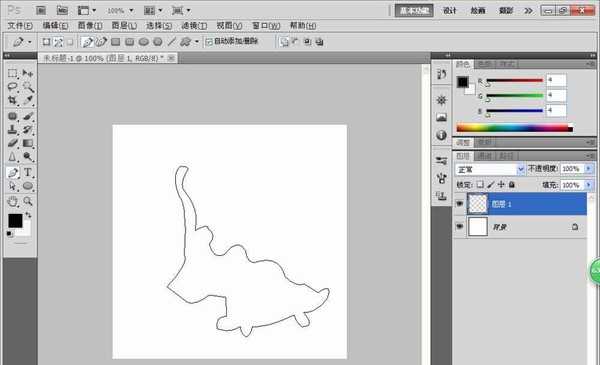
Task: Swap foreground and background colors
Action: [28, 215]
